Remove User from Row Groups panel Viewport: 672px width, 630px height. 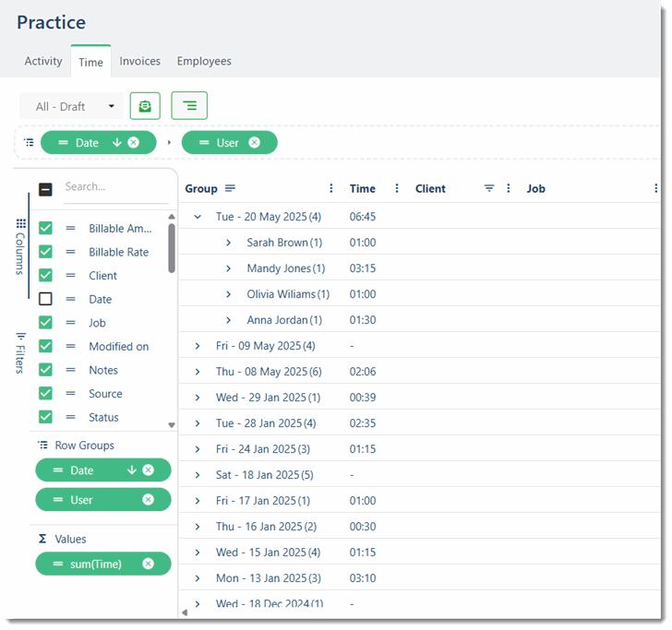click(149, 500)
